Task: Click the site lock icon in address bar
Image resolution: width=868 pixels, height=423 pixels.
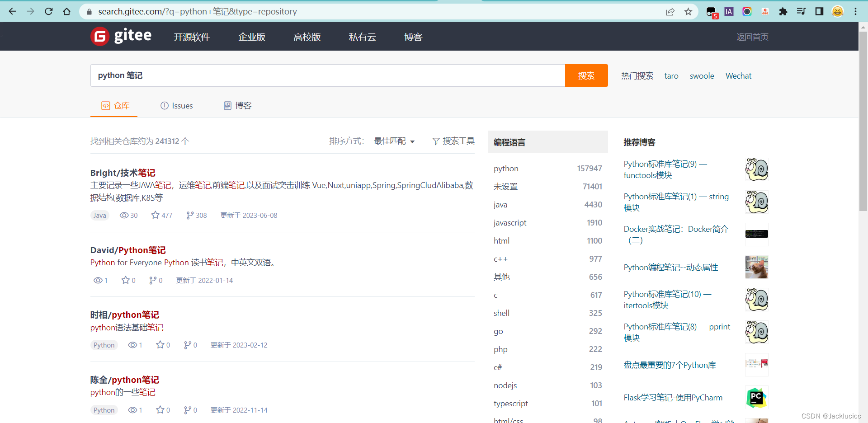Action: click(89, 12)
